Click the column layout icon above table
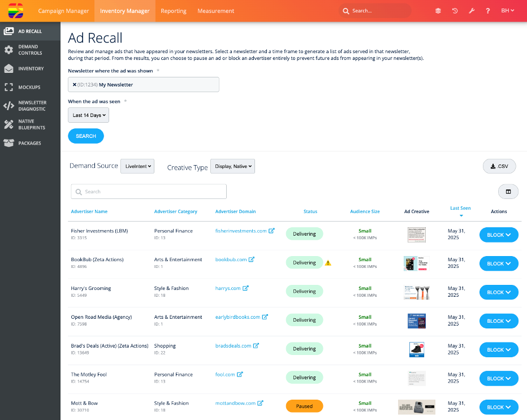Viewport: 527px width, 420px height. pyautogui.click(x=508, y=192)
